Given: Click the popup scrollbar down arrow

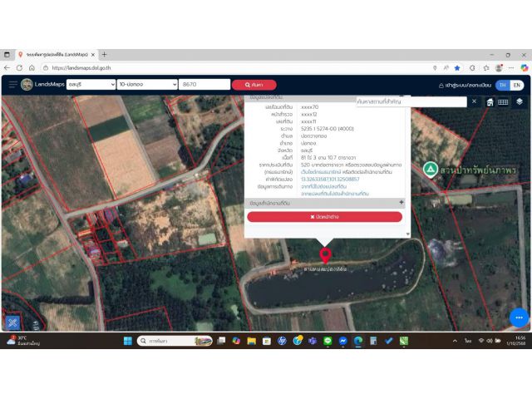Looking at the screenshot, I should pos(408,234).
